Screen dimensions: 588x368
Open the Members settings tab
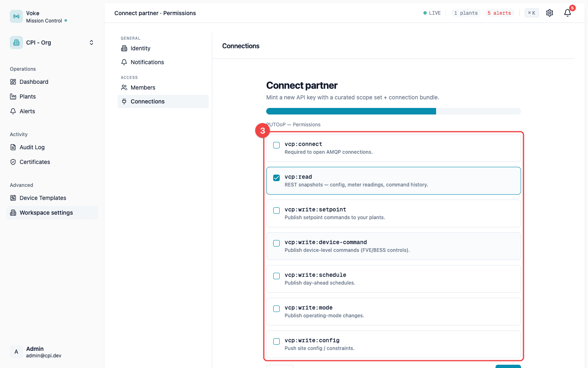pos(163,88)
